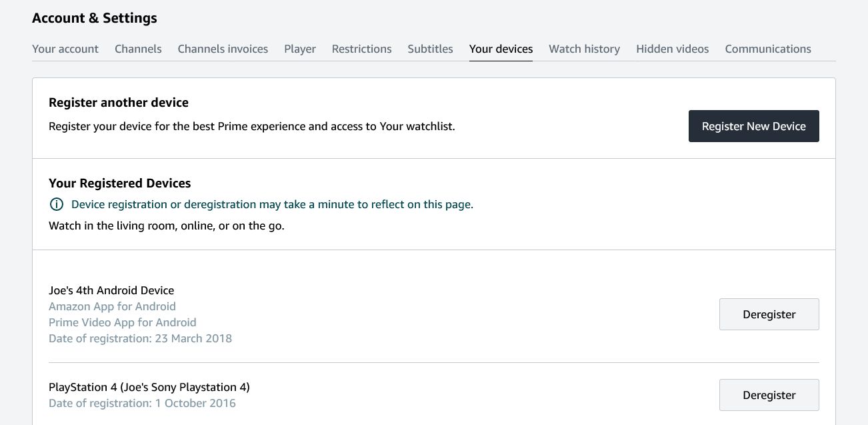Open the Channels tab
This screenshot has width=868, height=425.
(x=138, y=49)
